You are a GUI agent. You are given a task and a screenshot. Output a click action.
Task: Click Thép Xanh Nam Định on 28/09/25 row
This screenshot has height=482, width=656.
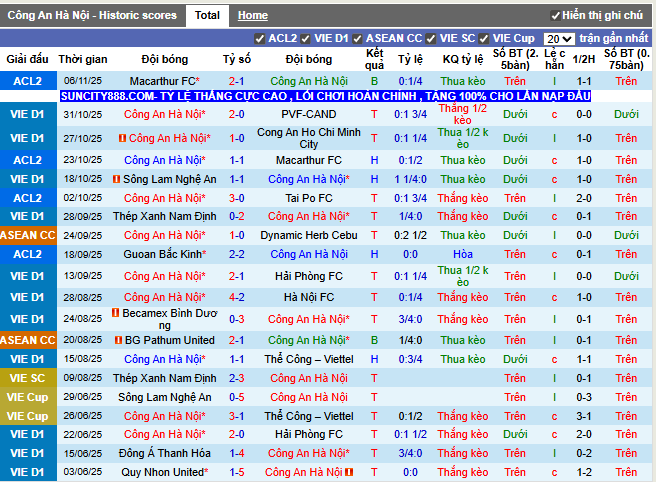[x=164, y=216]
